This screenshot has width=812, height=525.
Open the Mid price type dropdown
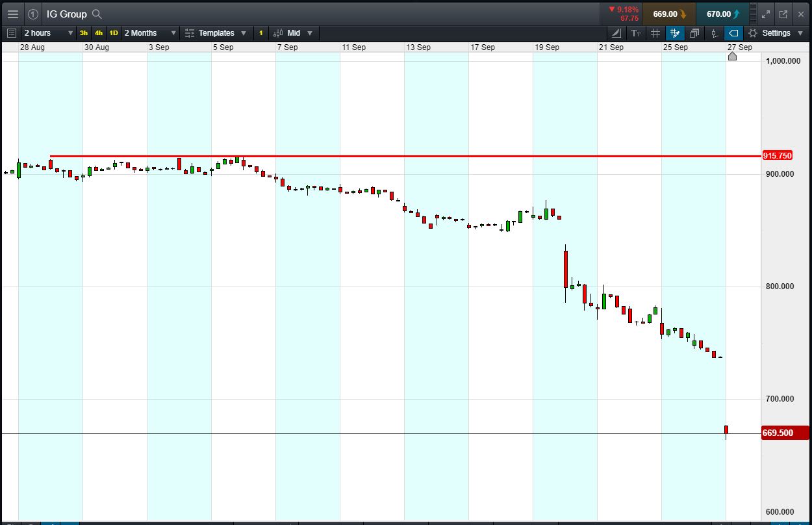[294, 33]
